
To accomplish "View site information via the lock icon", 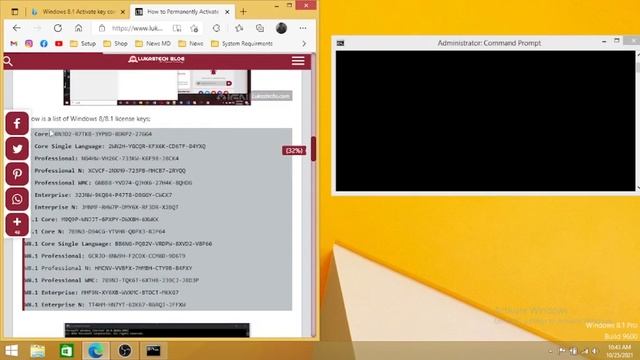I will tap(102, 28).
